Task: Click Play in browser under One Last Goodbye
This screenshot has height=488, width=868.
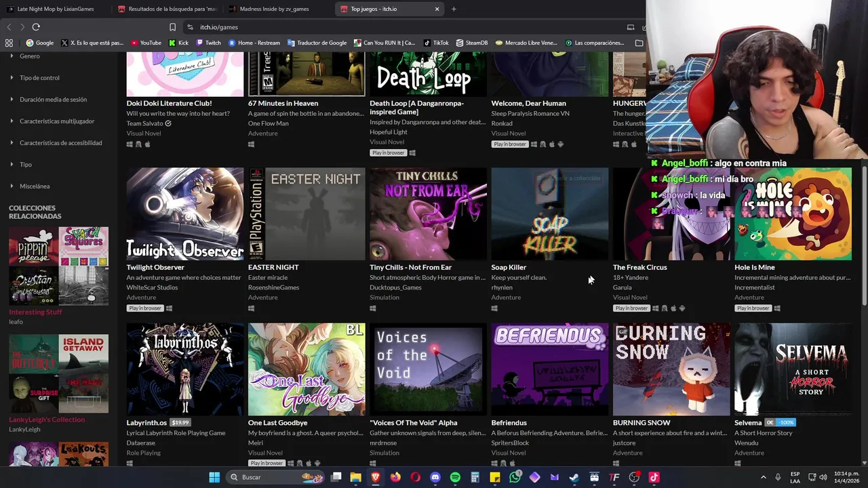Action: coord(267,463)
